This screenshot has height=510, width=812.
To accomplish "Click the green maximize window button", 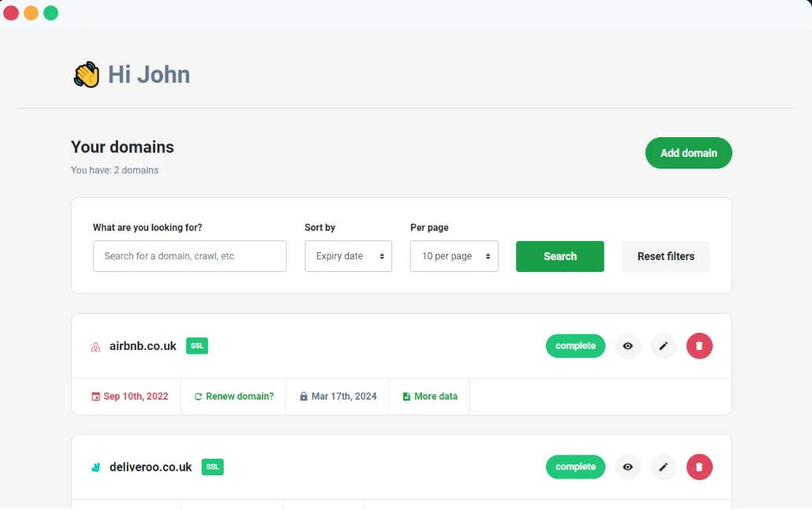I will pos(50,13).
